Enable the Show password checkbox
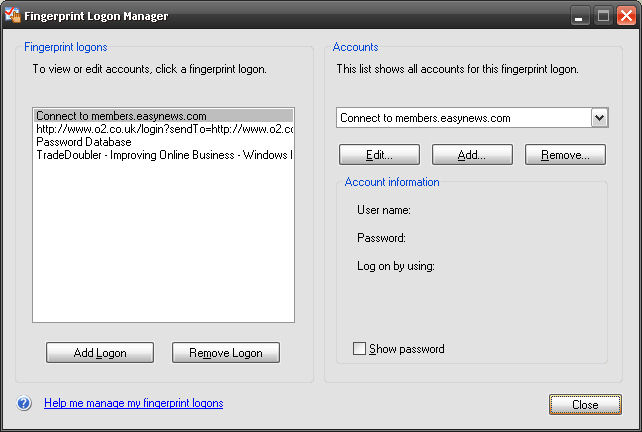Viewport: 642px width, 432px height. point(359,349)
